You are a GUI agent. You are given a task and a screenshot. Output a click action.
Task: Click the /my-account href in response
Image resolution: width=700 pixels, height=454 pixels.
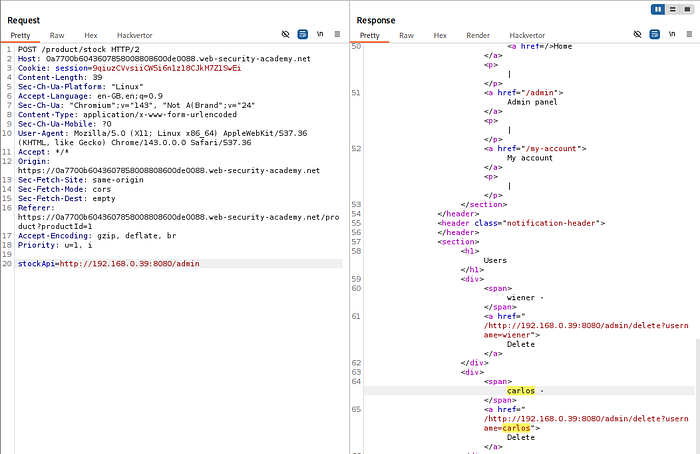coord(551,148)
